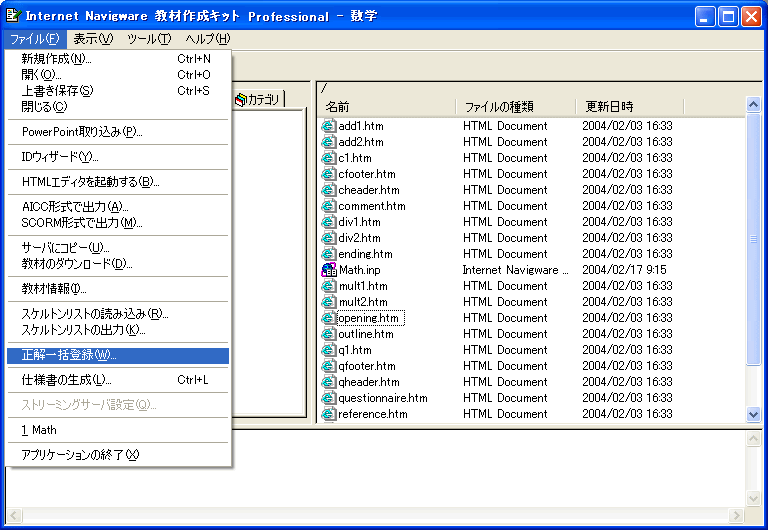This screenshot has width=768, height=530.
Task: Choose 開く(O)... menu entry
Action: [118, 75]
